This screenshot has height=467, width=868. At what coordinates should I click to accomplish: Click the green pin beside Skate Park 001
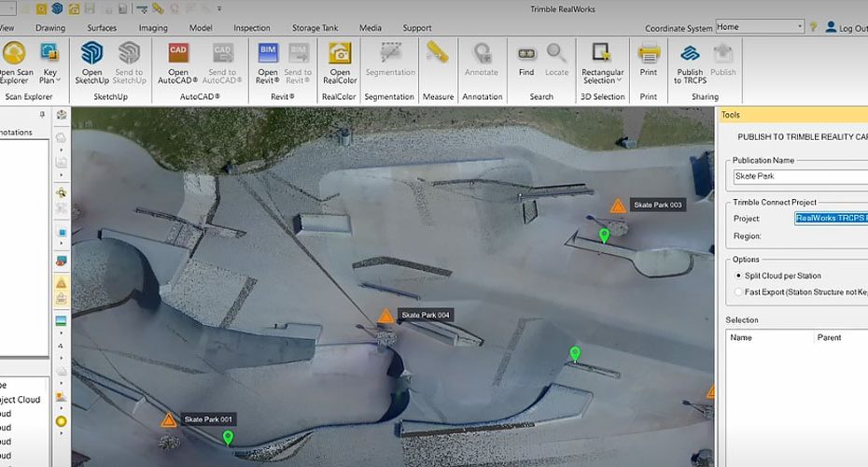pos(228,438)
